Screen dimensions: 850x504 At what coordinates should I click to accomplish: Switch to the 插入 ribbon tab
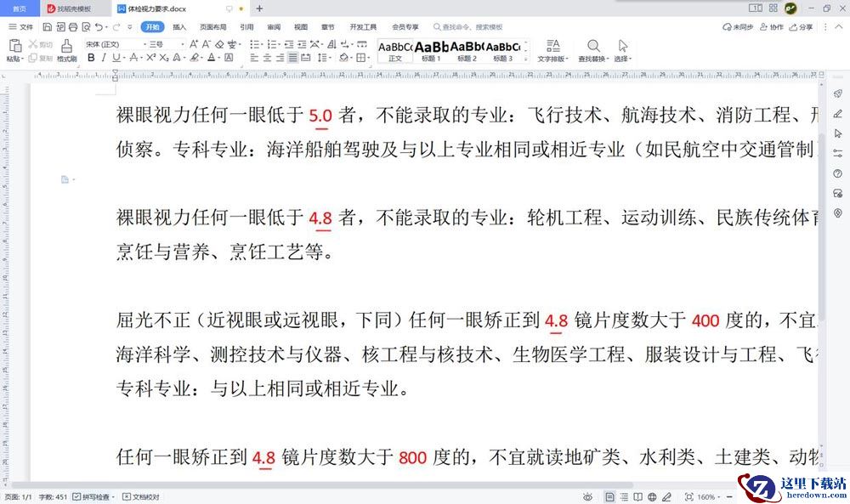click(x=179, y=27)
